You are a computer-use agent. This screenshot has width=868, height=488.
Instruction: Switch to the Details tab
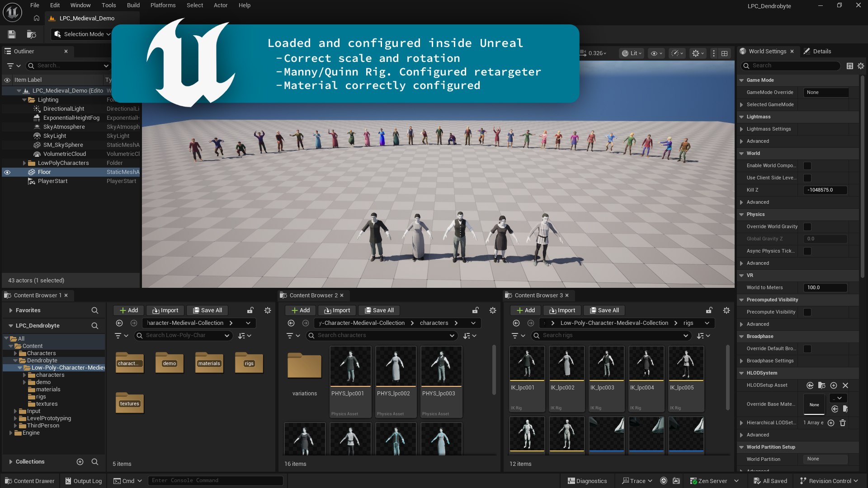click(x=817, y=52)
